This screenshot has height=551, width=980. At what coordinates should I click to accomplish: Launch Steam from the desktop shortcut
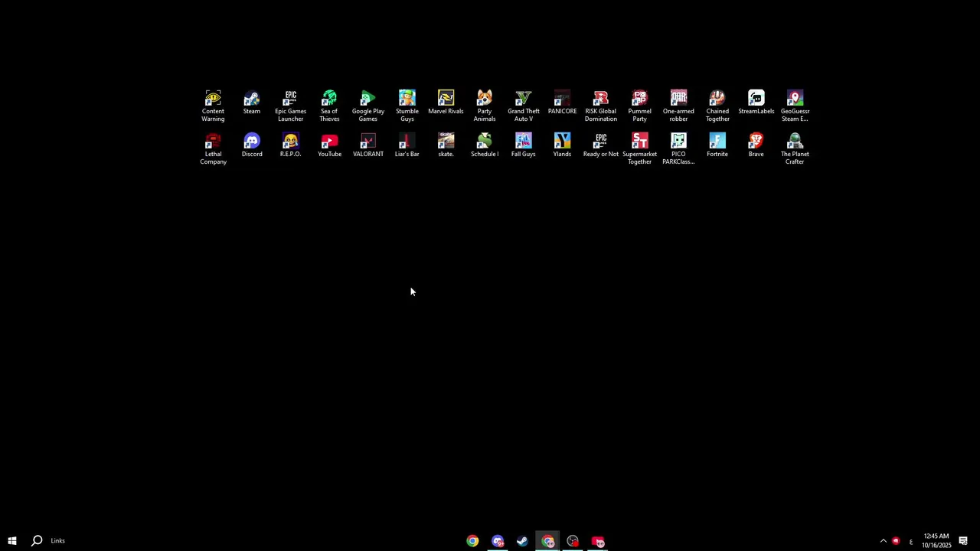[x=252, y=103]
